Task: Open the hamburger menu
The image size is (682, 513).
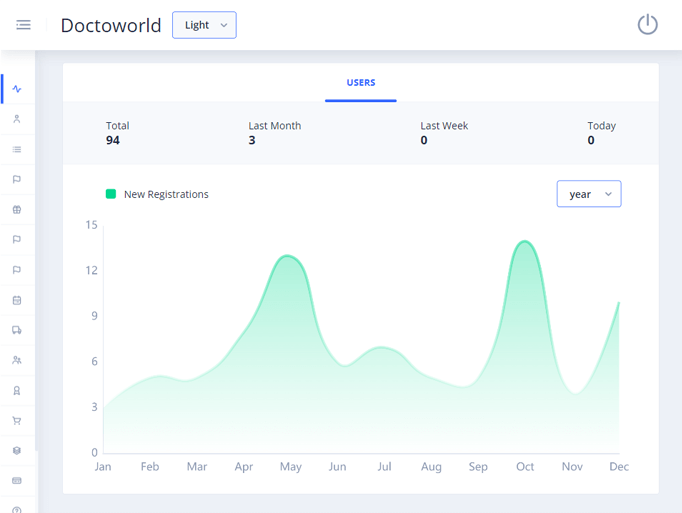Action: point(23,25)
